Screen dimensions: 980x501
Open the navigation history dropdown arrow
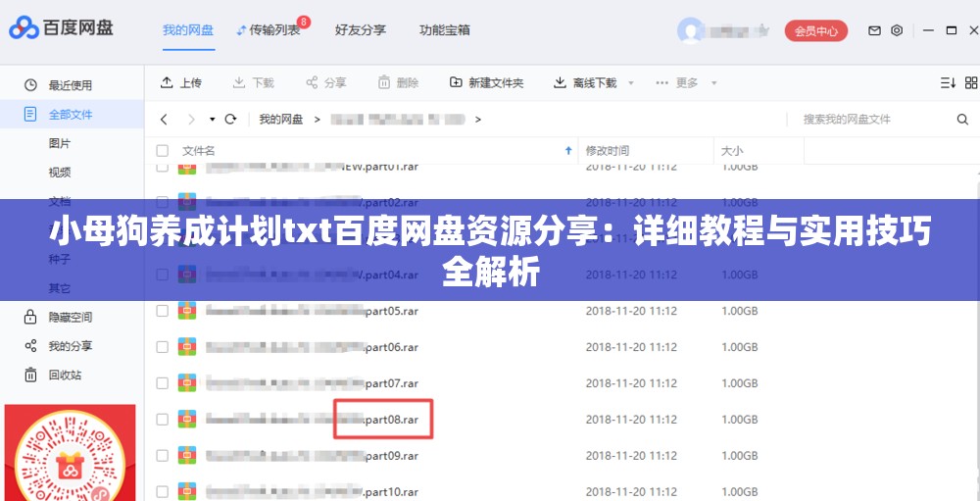click(x=212, y=120)
